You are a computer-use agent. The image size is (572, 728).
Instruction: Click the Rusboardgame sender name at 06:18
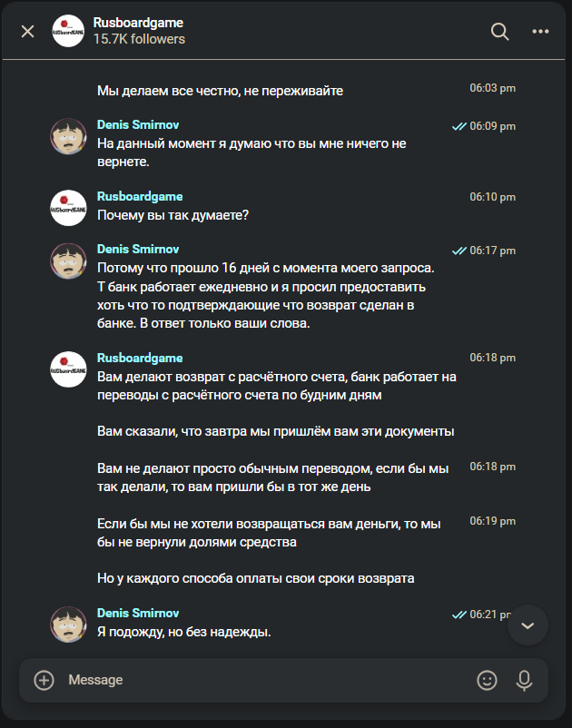[x=140, y=359]
